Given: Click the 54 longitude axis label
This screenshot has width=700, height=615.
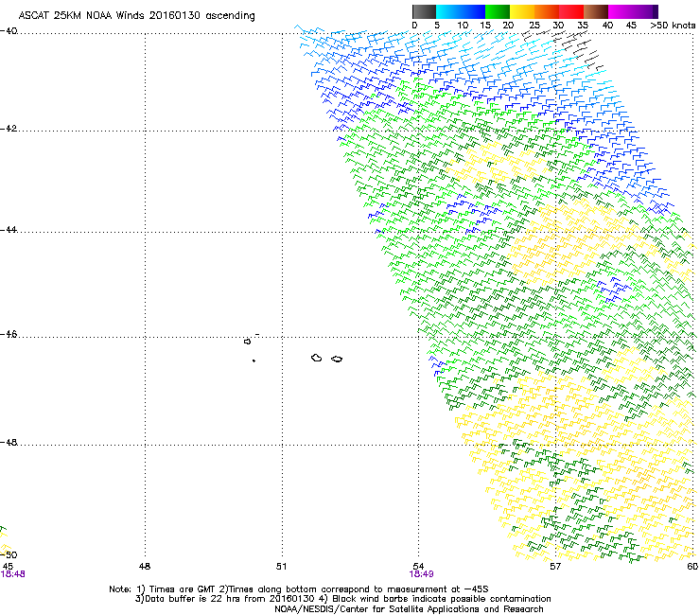Looking at the screenshot, I should point(418,567).
